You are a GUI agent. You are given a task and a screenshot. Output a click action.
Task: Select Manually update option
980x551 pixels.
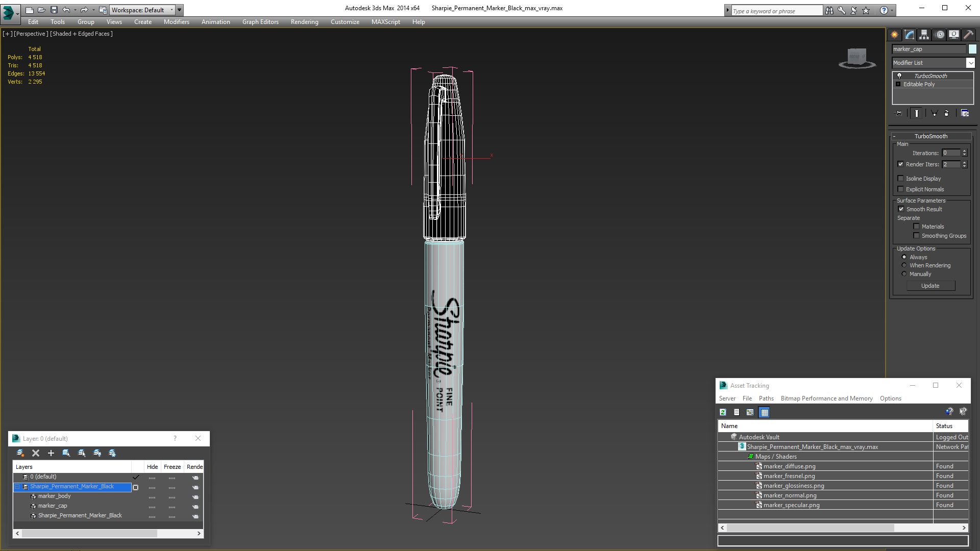[904, 274]
